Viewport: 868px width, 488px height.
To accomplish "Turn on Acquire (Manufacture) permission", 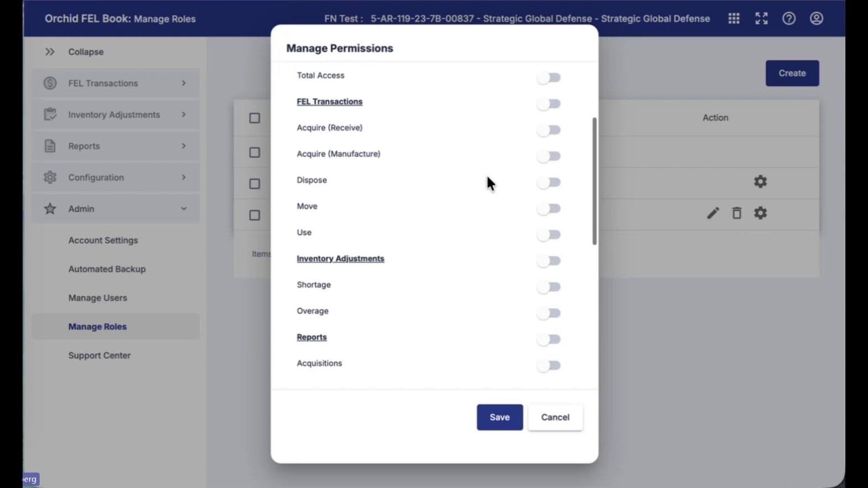I will 549,156.
